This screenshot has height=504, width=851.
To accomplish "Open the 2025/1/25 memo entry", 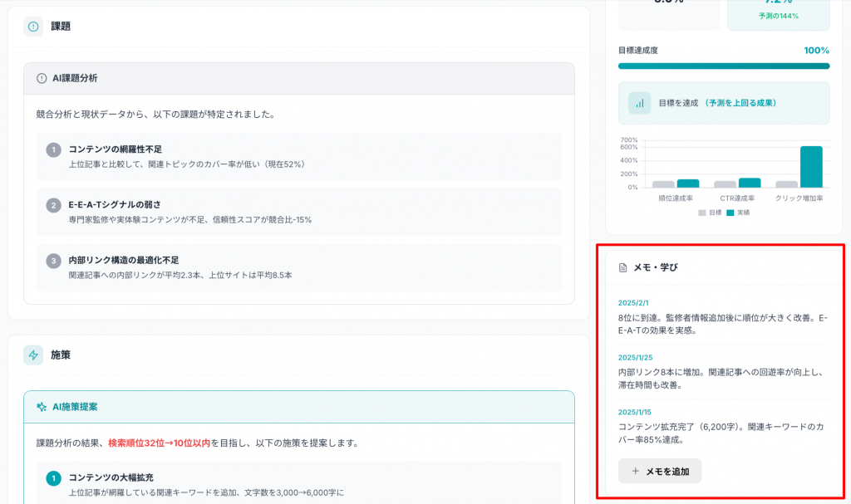I will (723, 373).
